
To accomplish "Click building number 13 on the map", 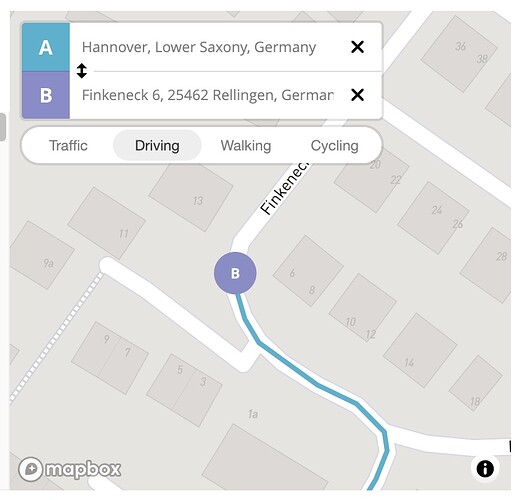I will pos(191,196).
